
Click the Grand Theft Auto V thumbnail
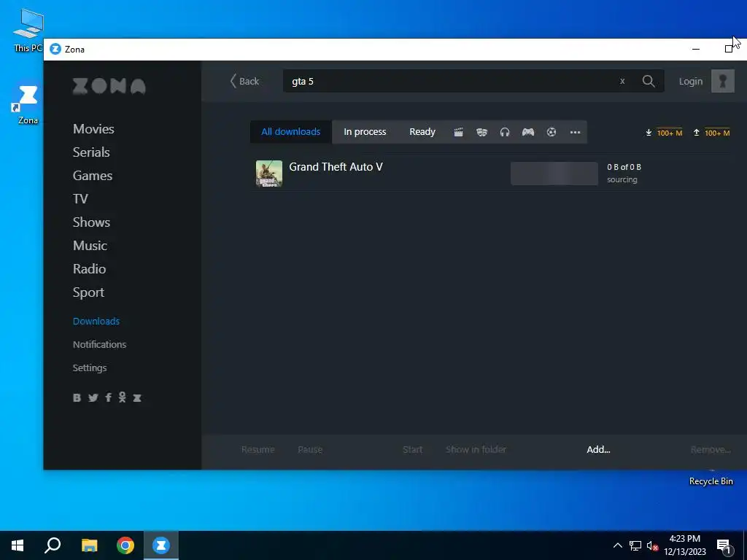click(x=269, y=174)
